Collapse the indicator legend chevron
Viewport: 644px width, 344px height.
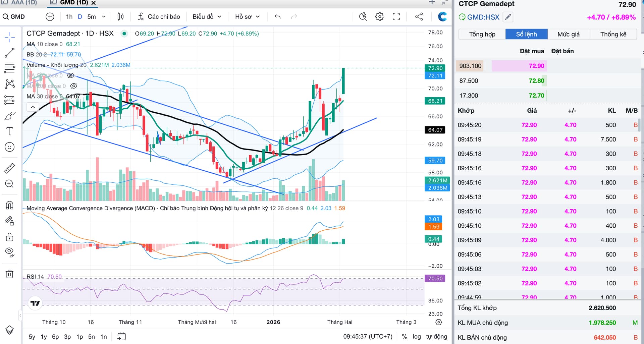click(33, 107)
